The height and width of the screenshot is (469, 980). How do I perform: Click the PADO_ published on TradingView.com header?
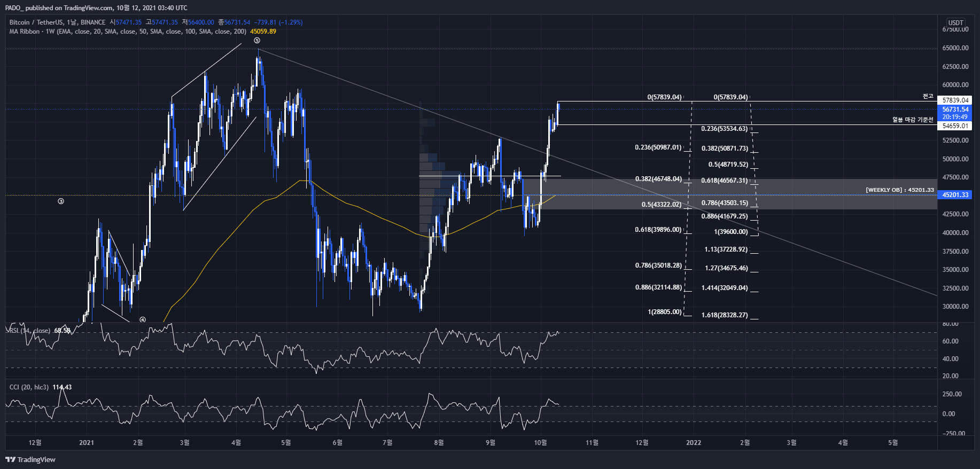pos(96,7)
